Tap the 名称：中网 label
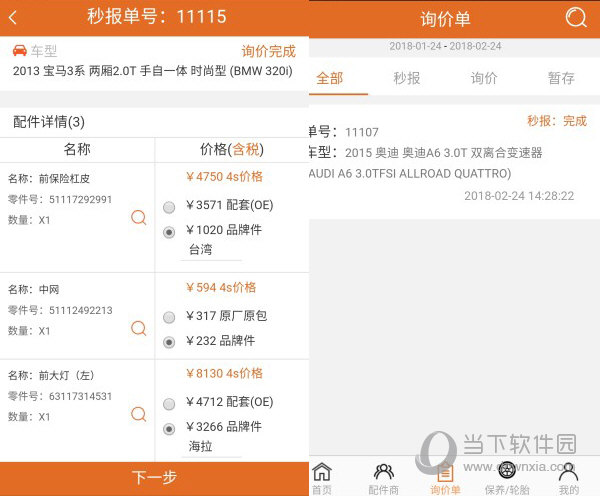Viewport: 600px width, 496px height. 34,289
